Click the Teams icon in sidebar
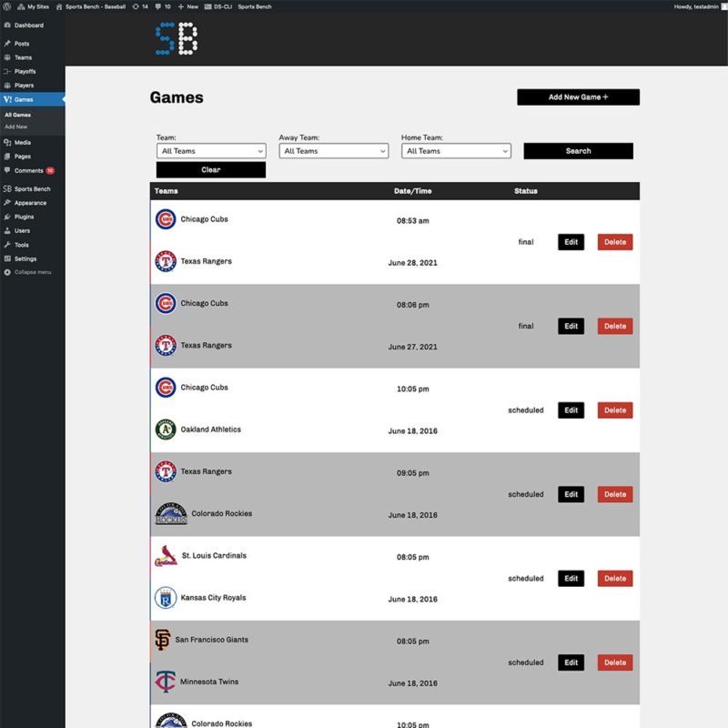Viewport: 728px width, 728px height. (x=7, y=57)
